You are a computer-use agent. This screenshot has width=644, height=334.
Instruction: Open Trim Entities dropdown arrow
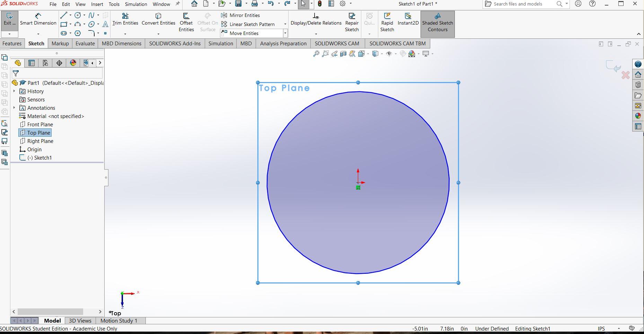click(x=125, y=34)
